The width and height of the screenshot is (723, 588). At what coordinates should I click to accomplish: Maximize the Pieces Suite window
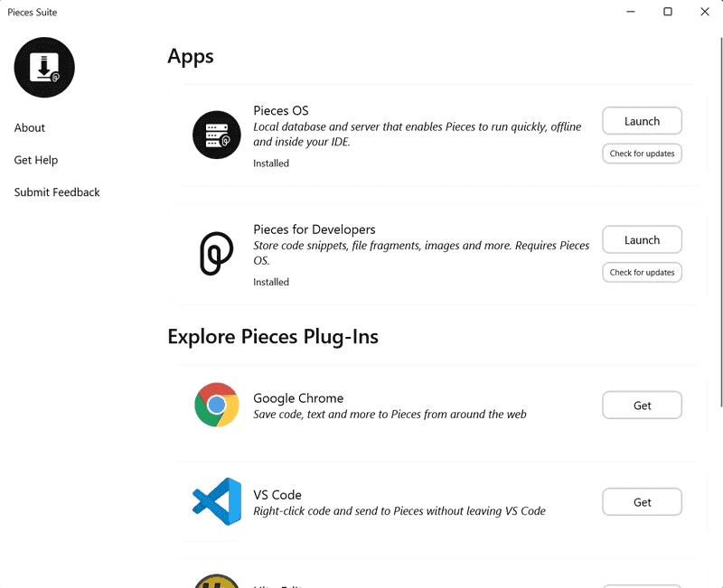point(668,12)
